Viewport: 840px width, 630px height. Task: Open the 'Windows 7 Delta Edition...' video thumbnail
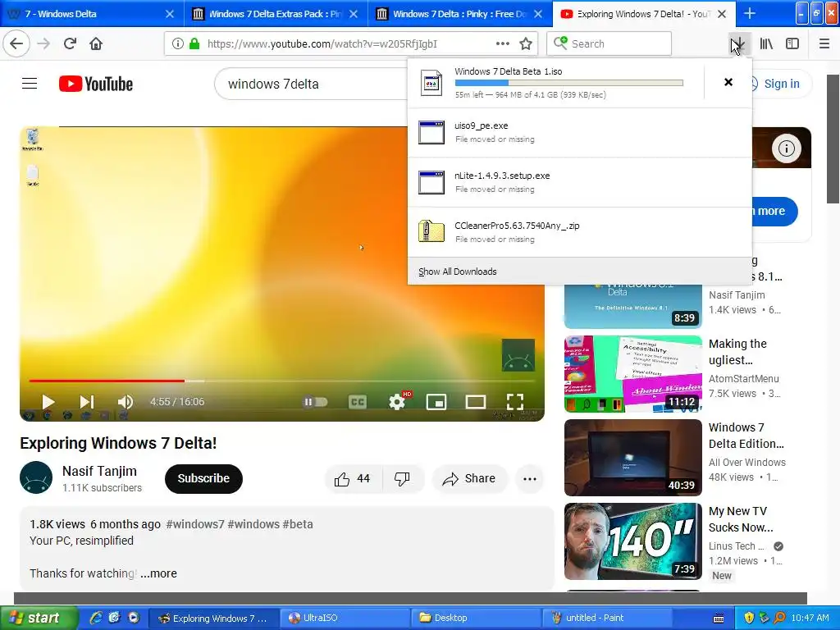click(632, 458)
